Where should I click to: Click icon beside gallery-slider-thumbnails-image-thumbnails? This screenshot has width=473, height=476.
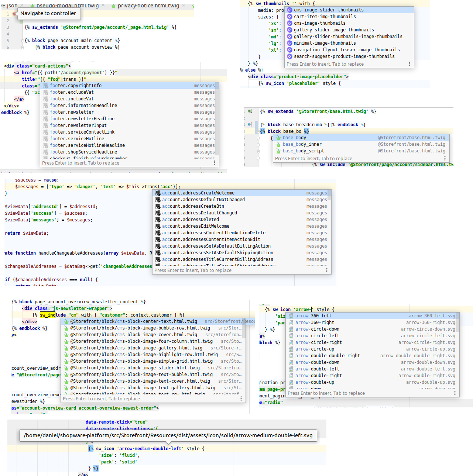tap(290, 37)
